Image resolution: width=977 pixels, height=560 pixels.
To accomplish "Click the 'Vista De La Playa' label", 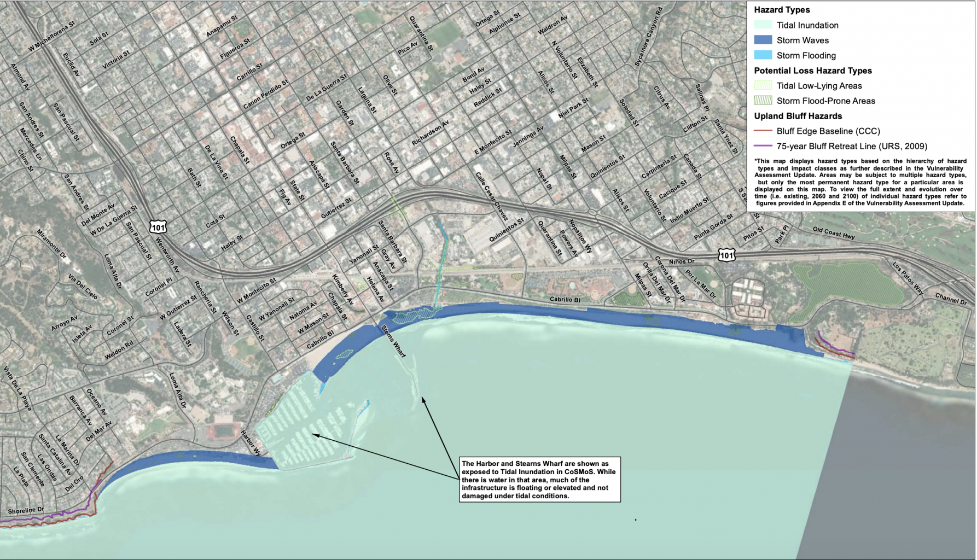I will coord(18,388).
